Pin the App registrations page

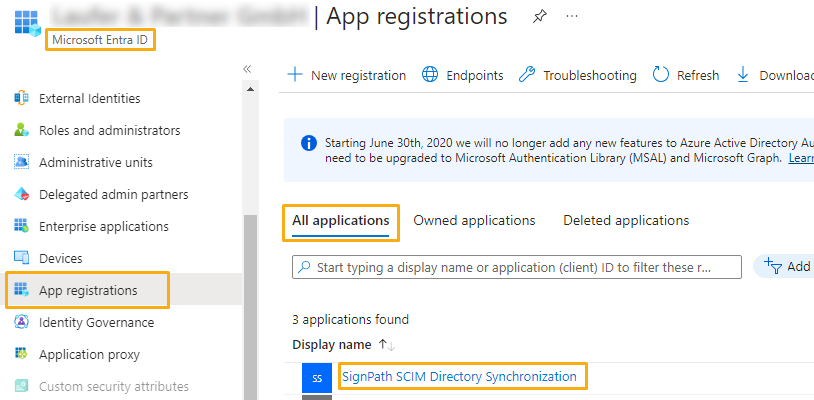tap(539, 17)
